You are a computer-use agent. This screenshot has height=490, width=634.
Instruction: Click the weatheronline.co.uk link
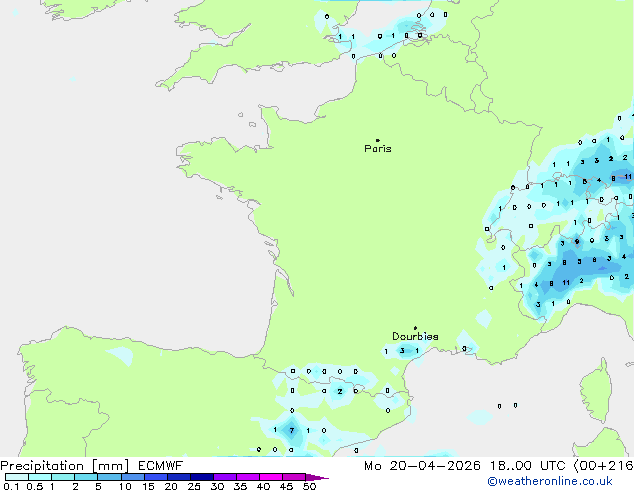pyautogui.click(x=550, y=481)
